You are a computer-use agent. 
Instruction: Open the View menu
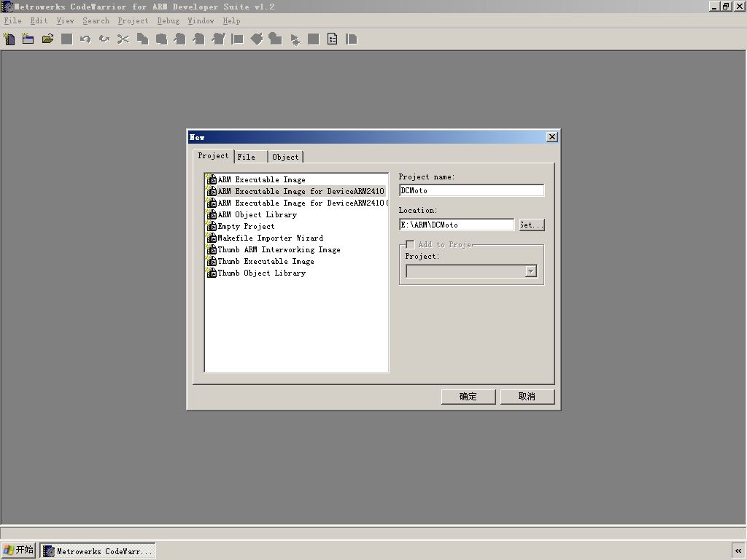point(65,21)
